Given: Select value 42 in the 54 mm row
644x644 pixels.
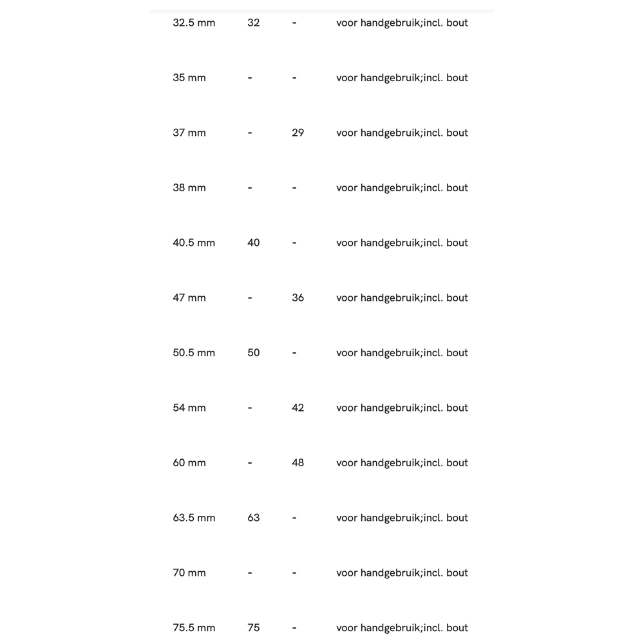Looking at the screenshot, I should pyautogui.click(x=298, y=408).
